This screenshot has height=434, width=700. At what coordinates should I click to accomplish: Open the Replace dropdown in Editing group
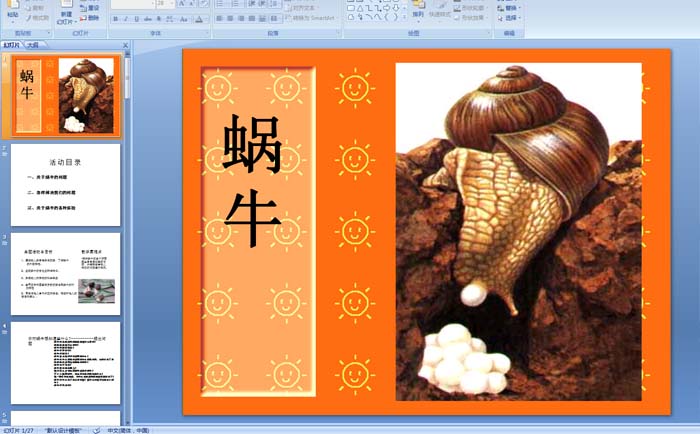pyautogui.click(x=511, y=7)
